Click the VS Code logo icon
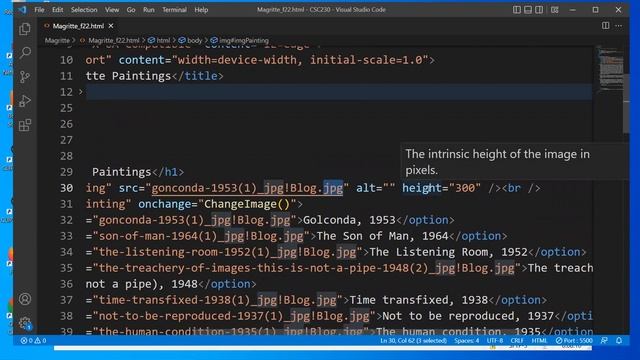Image resolution: width=640 pixels, height=360 pixels. coord(22,9)
